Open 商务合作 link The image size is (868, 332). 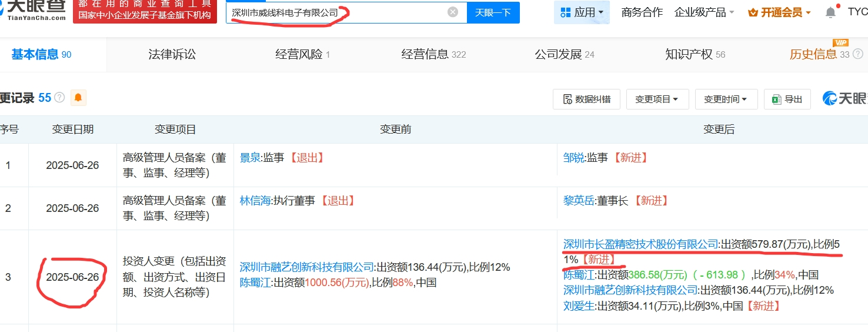(642, 12)
